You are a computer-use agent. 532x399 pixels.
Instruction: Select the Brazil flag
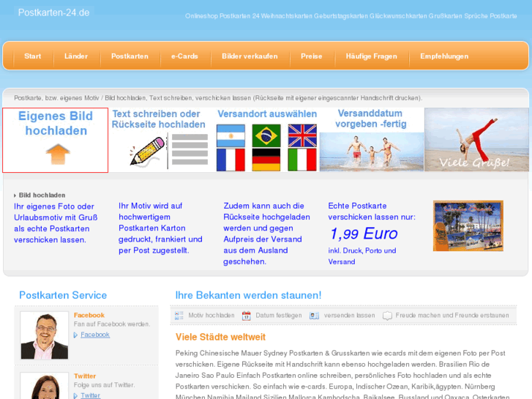[x=266, y=135]
